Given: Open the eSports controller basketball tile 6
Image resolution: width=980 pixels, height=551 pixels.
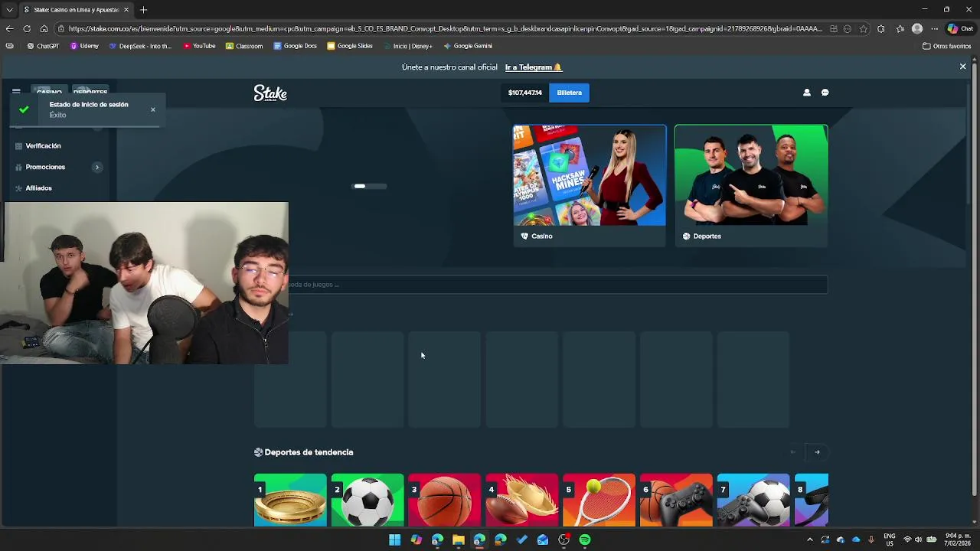Looking at the screenshot, I should [676, 500].
